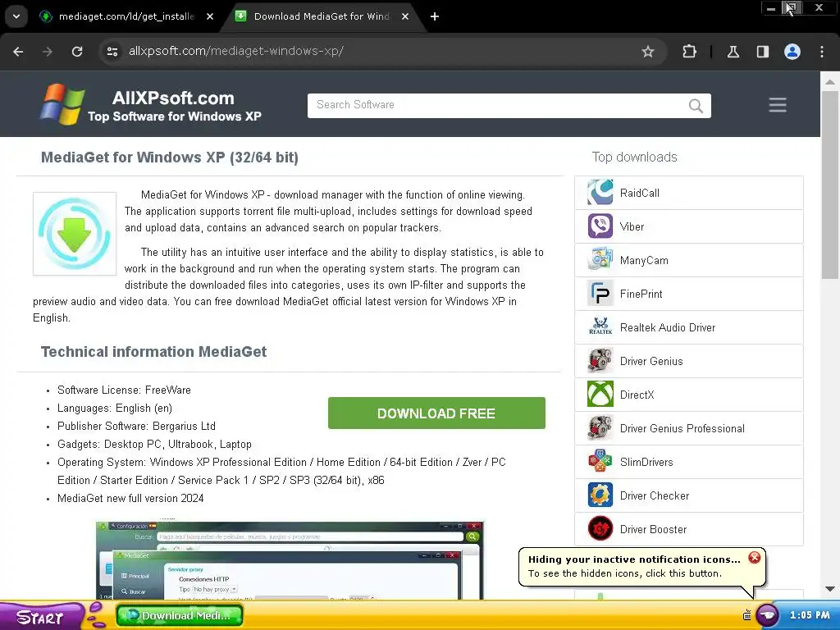Click the 1:05 PM taskbar clock
Image resolution: width=840 pixels, height=630 pixels.
pyautogui.click(x=810, y=615)
